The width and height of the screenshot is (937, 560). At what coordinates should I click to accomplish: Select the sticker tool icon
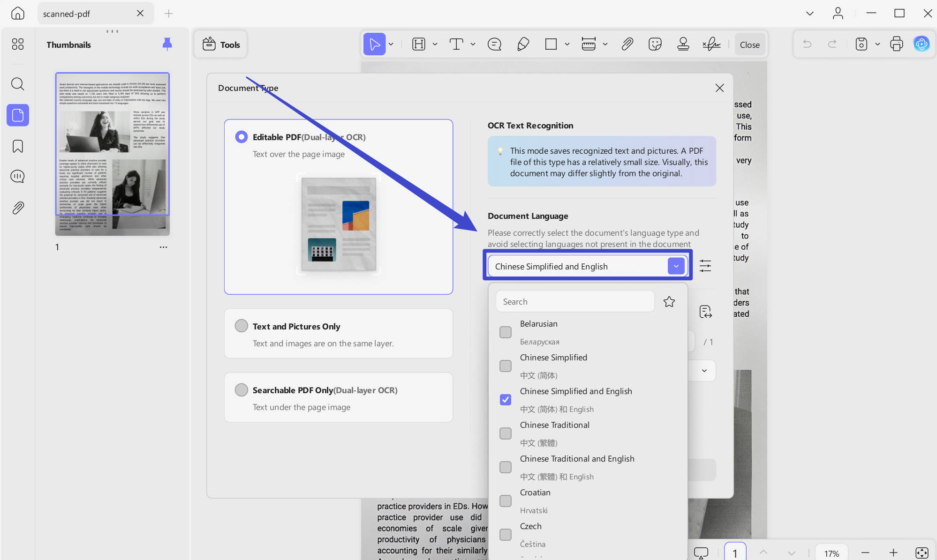[x=655, y=45]
